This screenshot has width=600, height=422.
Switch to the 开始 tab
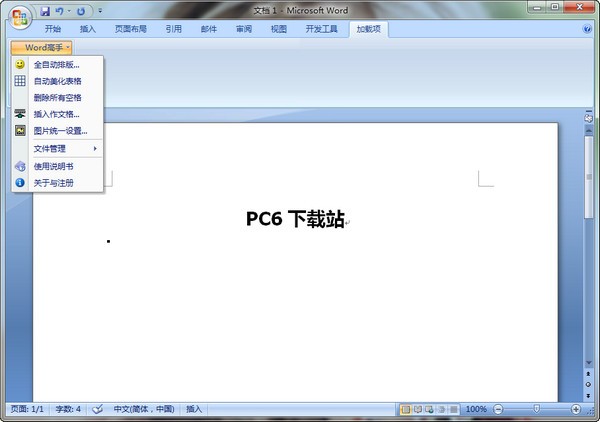53,29
